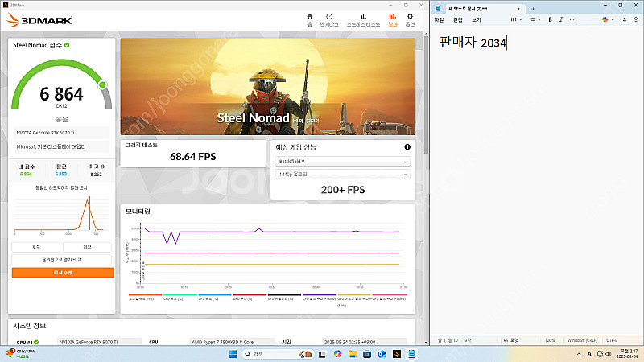This screenshot has width=644, height=362.
Task: Switch to 3DMark via taskbar icon
Action: (396, 354)
